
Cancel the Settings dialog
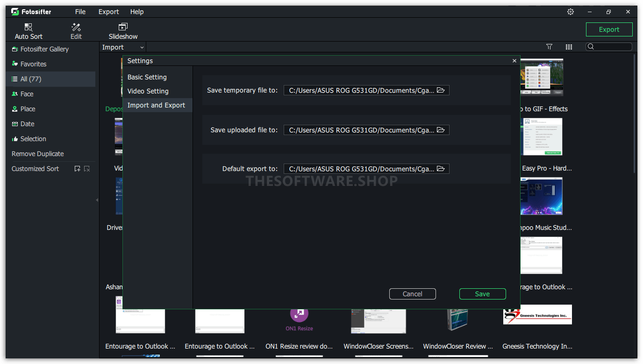tap(412, 293)
